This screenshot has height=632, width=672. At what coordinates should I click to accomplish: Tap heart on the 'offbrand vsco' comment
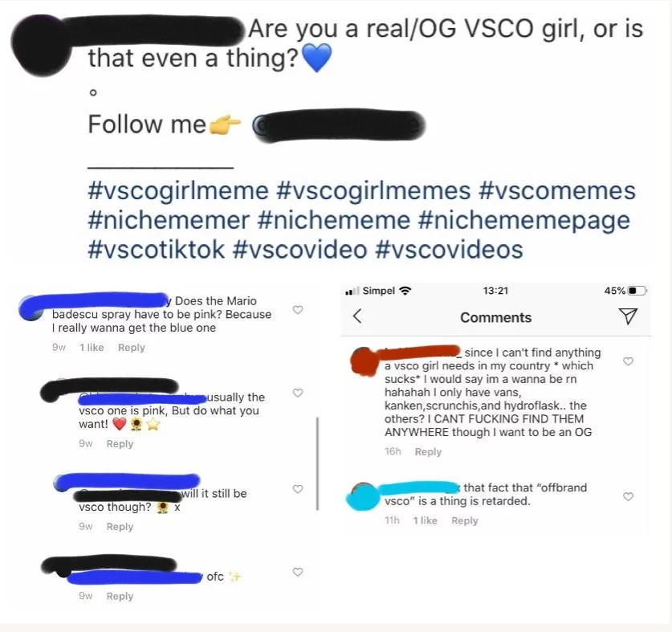point(628,496)
